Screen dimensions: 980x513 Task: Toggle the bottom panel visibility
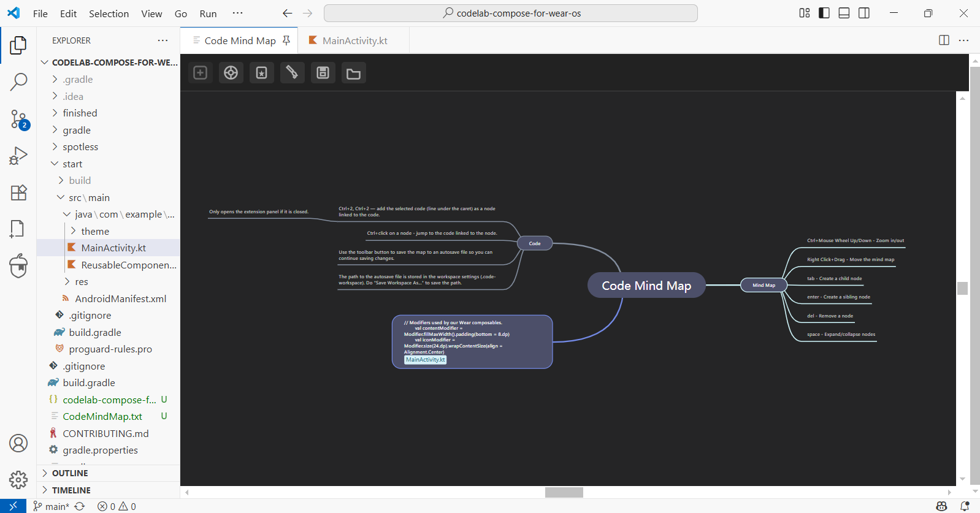click(844, 13)
